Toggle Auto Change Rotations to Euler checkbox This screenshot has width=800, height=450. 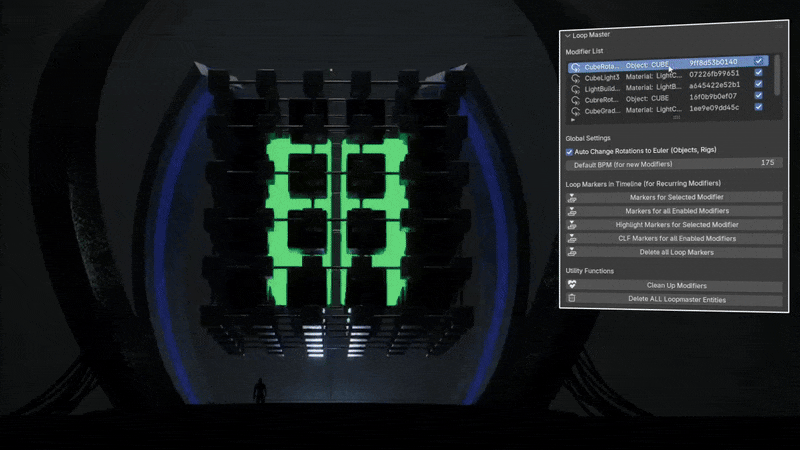pos(569,152)
